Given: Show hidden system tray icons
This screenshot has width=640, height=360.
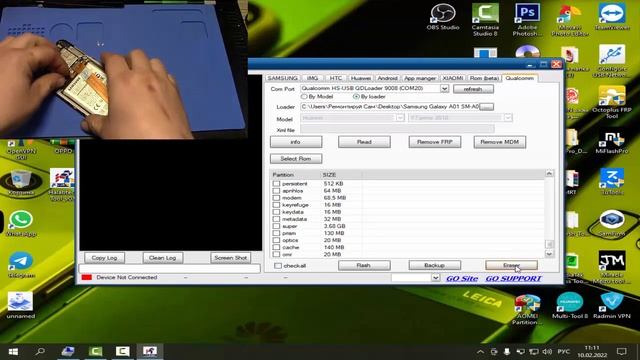Looking at the screenshot, I should click(480, 351).
